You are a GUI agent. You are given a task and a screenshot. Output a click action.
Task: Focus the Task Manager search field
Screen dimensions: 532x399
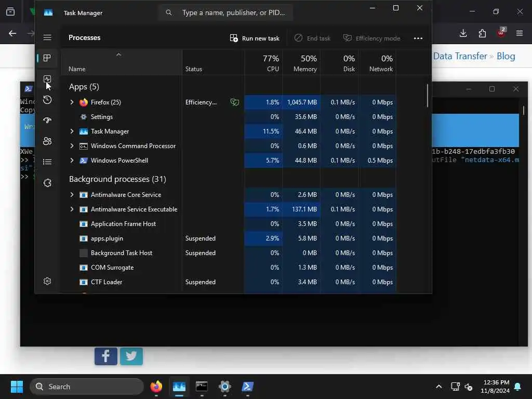225,12
